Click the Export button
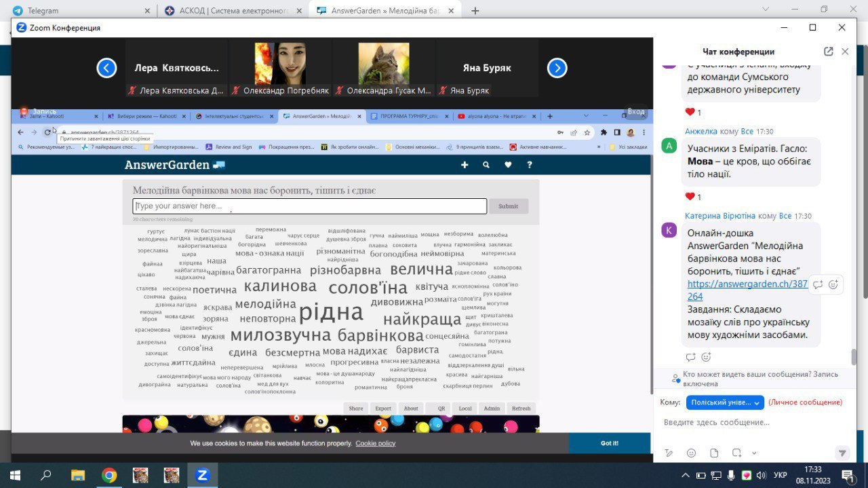 (x=384, y=409)
